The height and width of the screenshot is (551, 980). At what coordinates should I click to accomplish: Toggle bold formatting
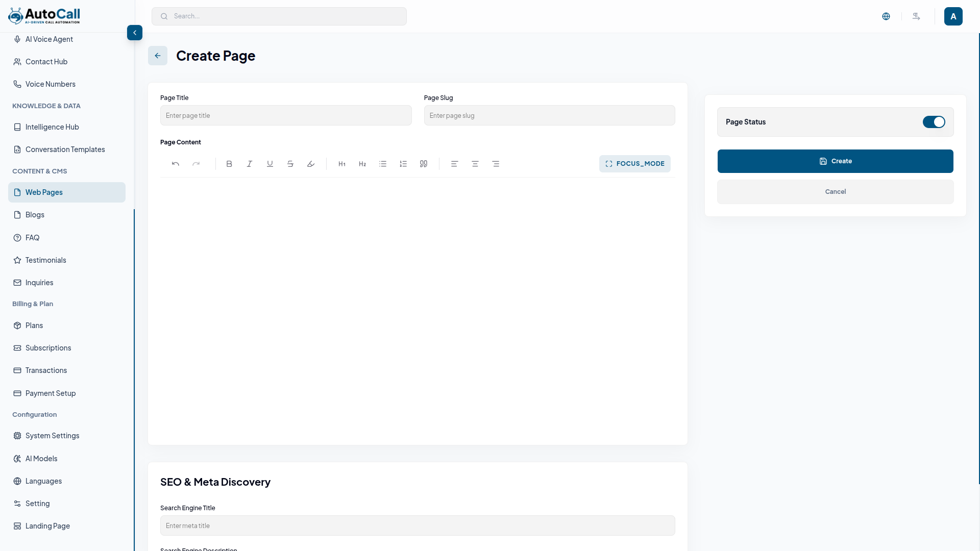coord(229,164)
